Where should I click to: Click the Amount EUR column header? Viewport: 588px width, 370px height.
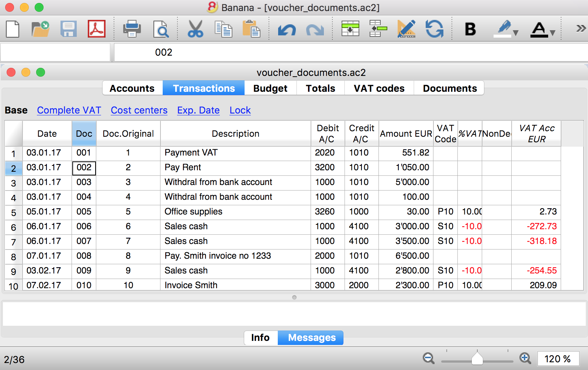coord(406,134)
